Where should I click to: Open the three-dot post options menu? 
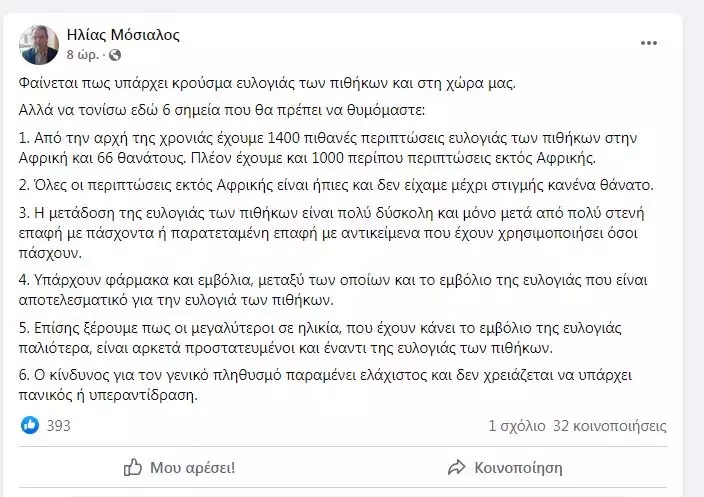[649, 43]
